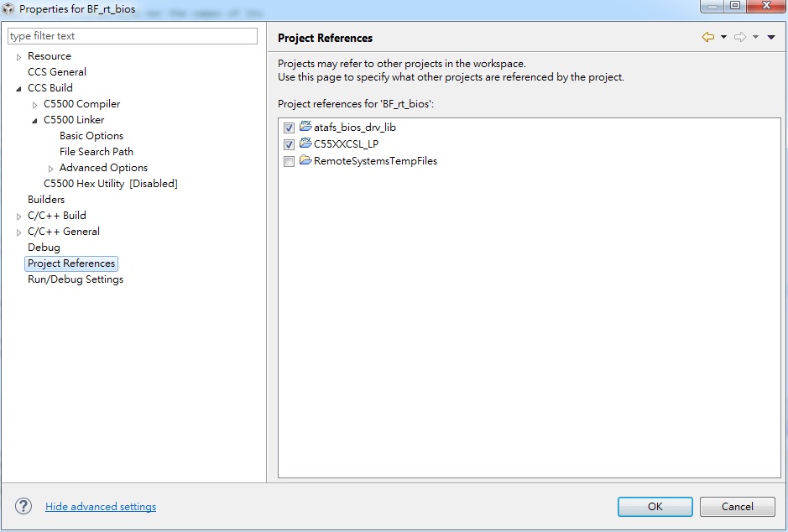Open the view menu triangle icon
This screenshot has width=788, height=532.
point(771,37)
